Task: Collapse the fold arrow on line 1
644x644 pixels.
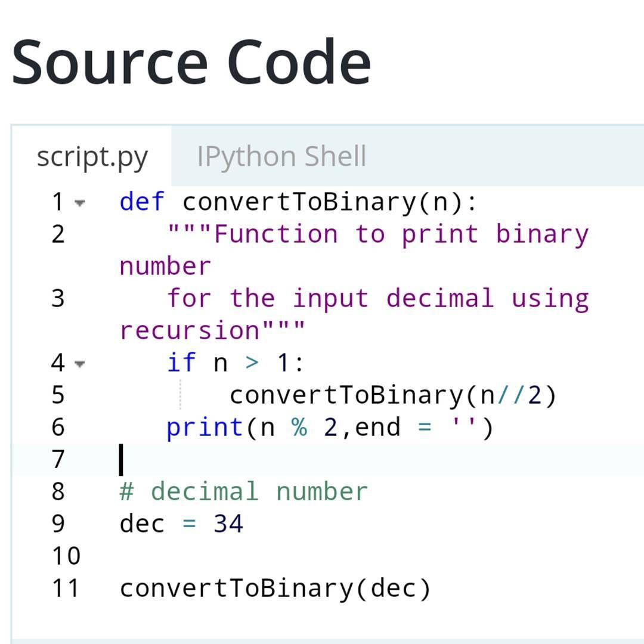Action: coord(80,203)
